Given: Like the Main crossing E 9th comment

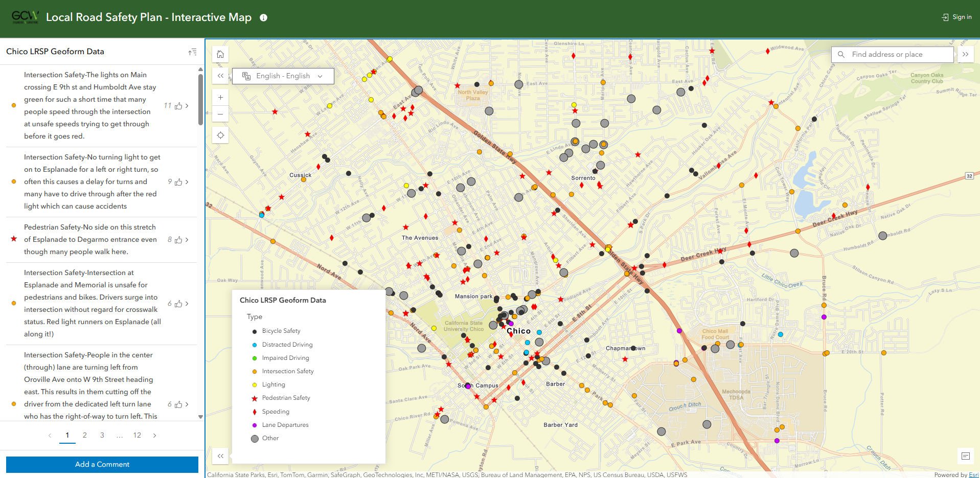Looking at the screenshot, I should (178, 106).
